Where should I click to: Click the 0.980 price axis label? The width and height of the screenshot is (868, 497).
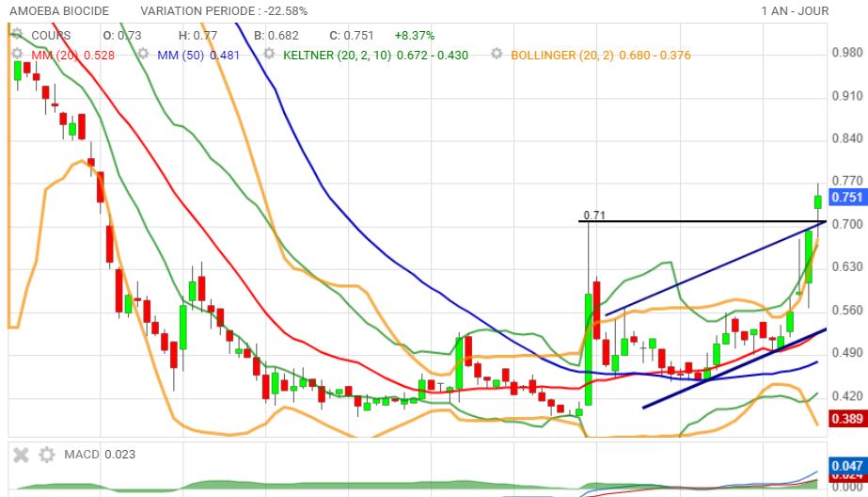click(847, 53)
